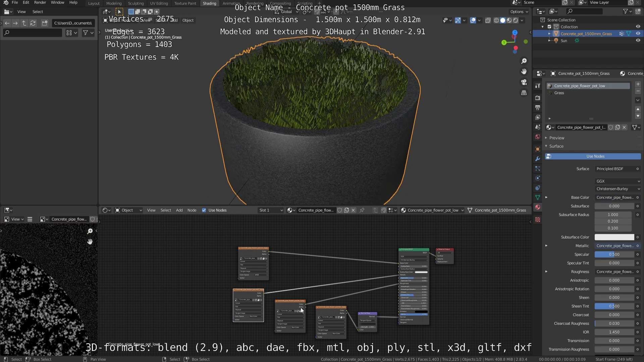Open the Render properties tab
Screen dimensions: 644x362
[538, 98]
